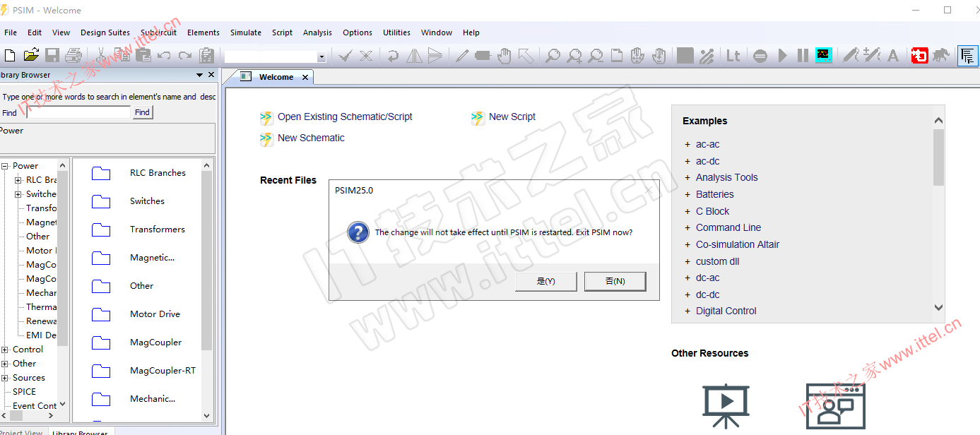
Task: Click the zoom out magnifier icon
Action: (596, 55)
